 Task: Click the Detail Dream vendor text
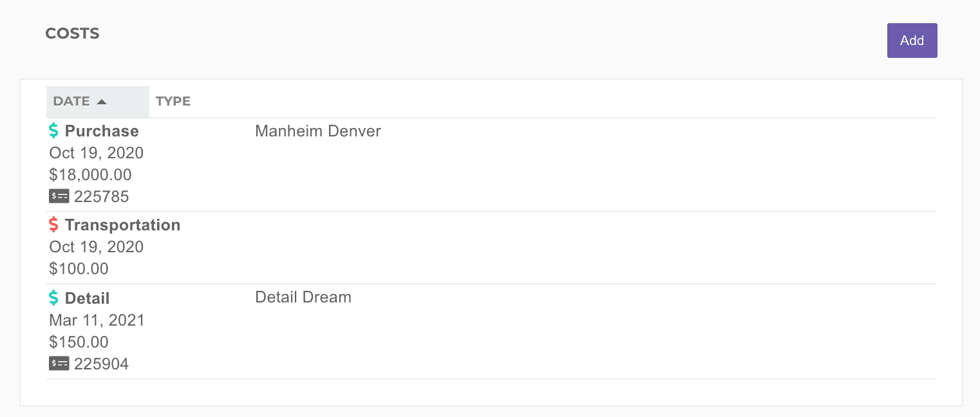[303, 297]
